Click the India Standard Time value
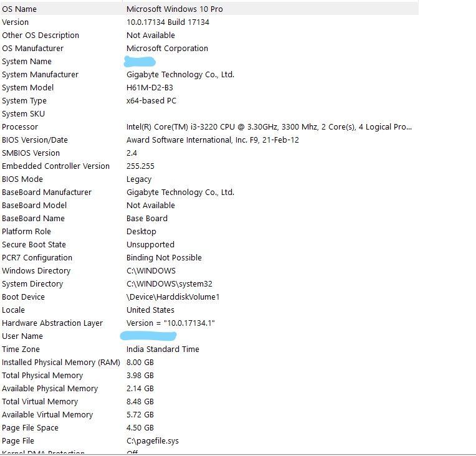 click(163, 348)
